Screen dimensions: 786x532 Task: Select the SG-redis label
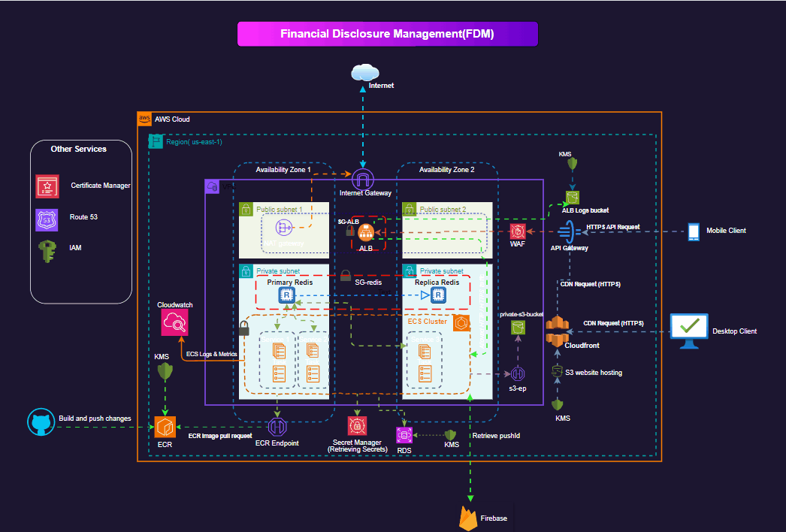(368, 283)
